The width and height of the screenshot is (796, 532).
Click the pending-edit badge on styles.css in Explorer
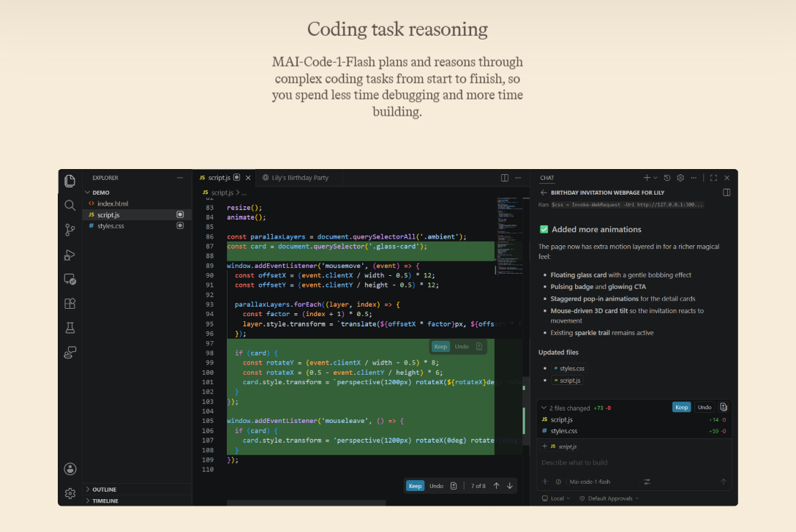pyautogui.click(x=180, y=225)
